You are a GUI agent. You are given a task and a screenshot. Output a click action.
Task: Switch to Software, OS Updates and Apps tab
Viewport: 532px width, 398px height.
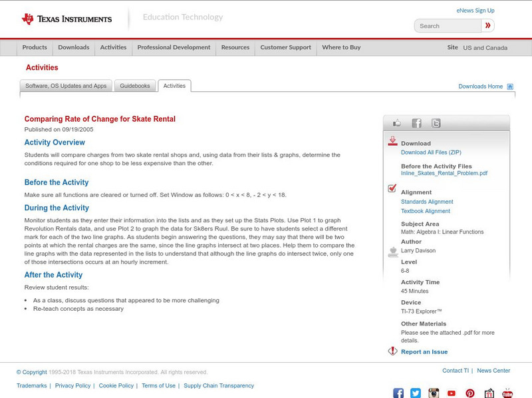tap(66, 86)
